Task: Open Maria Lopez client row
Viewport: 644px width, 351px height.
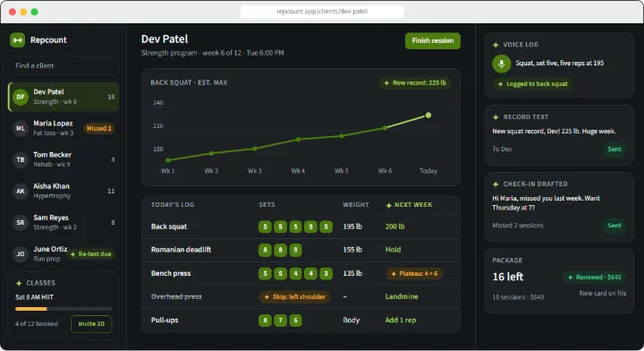Action: (64, 128)
